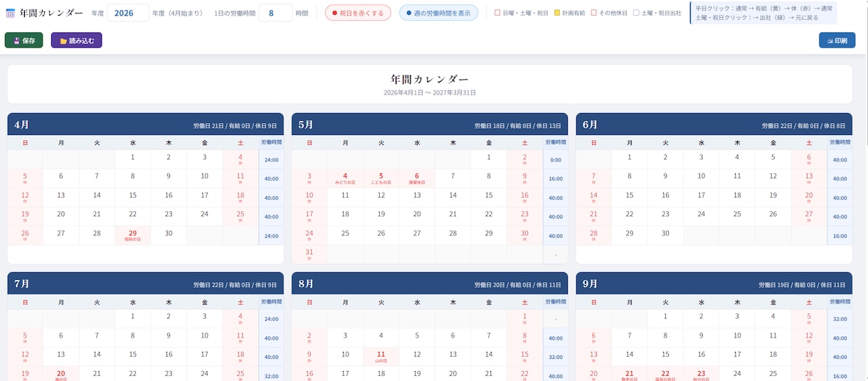Click April 1 in the 4月 calendar
Image resolution: width=868 pixels, height=381 pixels.
[x=133, y=159]
